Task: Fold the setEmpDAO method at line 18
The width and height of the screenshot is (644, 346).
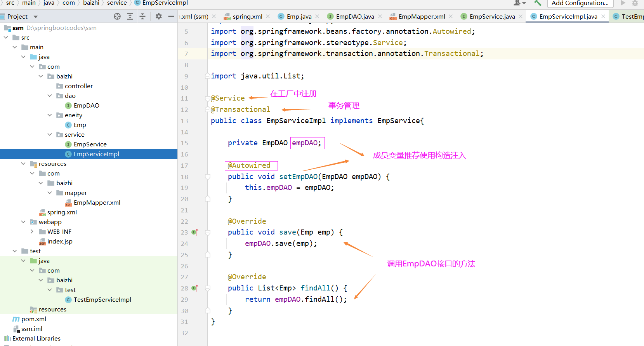Action: click(208, 177)
